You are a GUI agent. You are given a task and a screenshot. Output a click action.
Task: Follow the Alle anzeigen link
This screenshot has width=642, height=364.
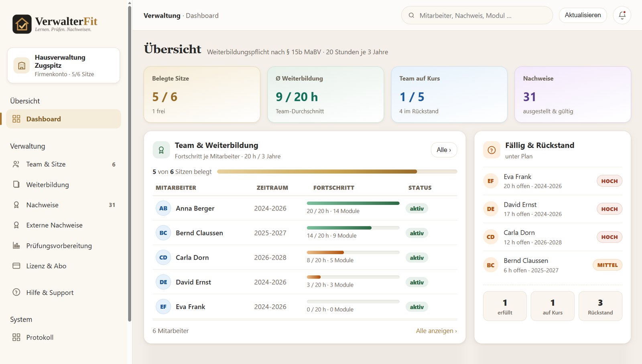pos(436,331)
